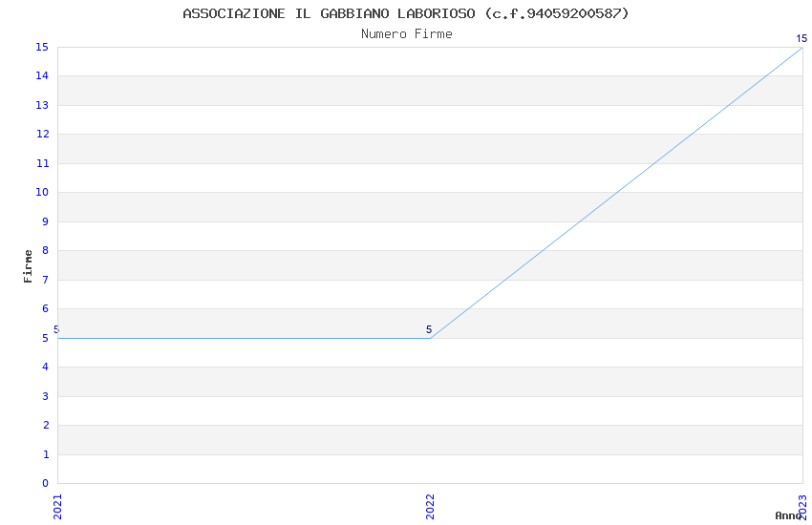
Task: Click y-axis tick value 4
Action: (45, 367)
